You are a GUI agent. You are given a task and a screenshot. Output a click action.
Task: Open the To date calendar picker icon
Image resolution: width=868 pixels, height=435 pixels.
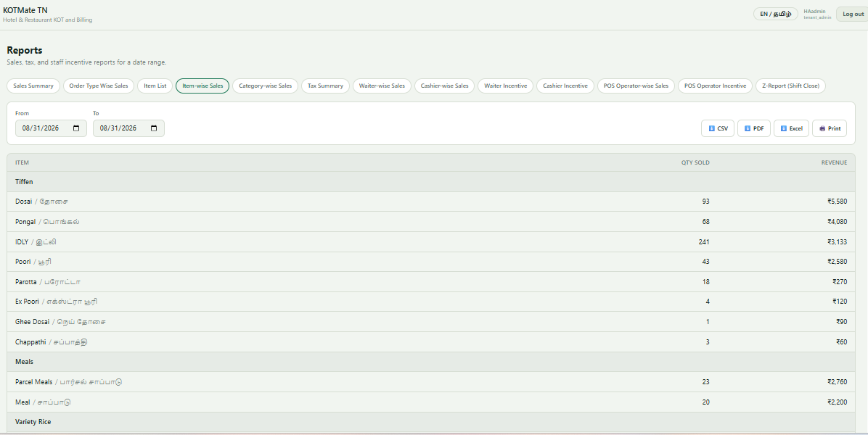tap(154, 128)
